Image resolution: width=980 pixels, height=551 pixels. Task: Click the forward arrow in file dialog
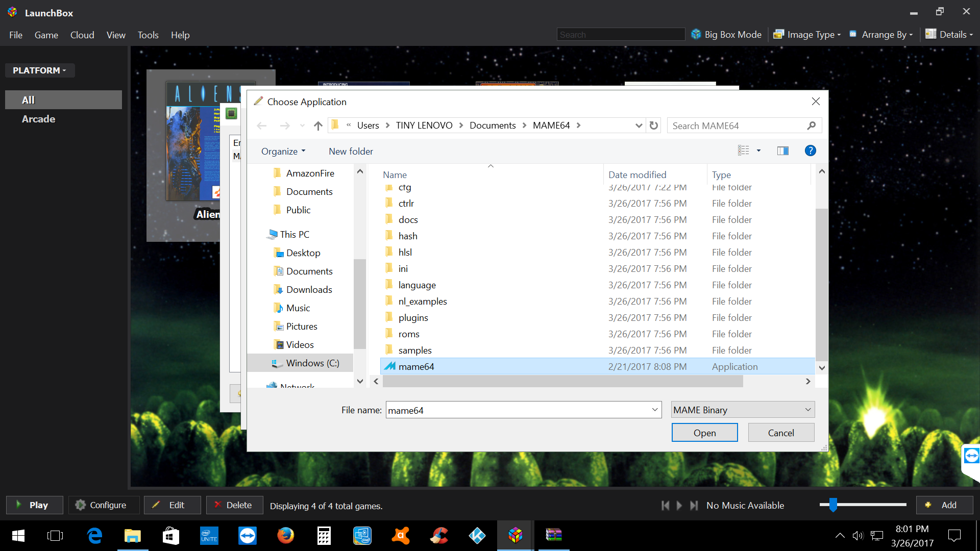[285, 126]
